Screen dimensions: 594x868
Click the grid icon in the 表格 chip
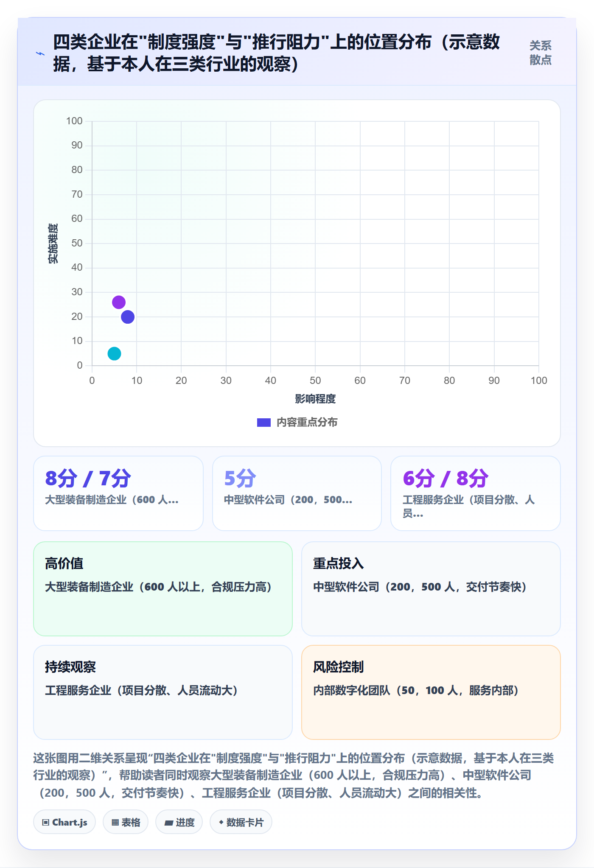point(115,823)
